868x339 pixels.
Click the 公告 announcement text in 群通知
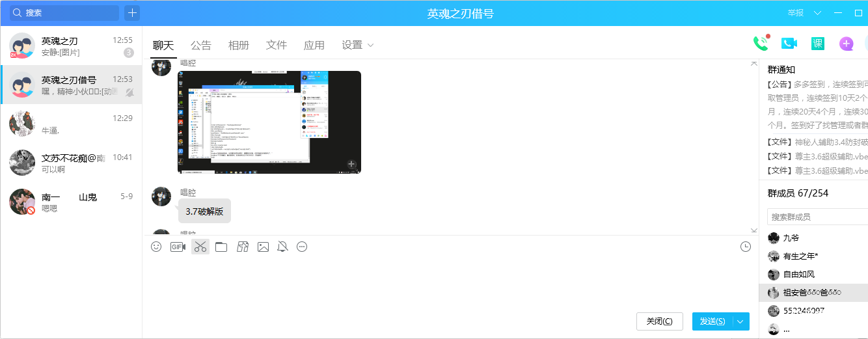pyautogui.click(x=817, y=104)
